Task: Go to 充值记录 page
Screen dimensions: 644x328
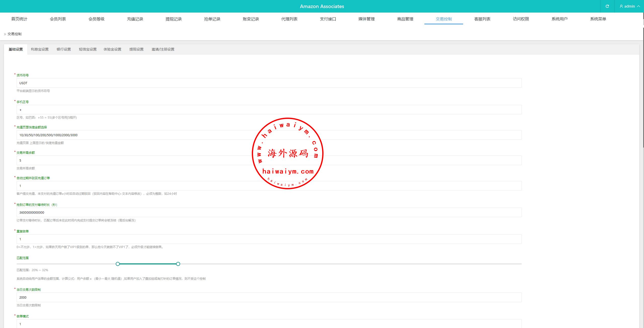Action: (x=135, y=19)
